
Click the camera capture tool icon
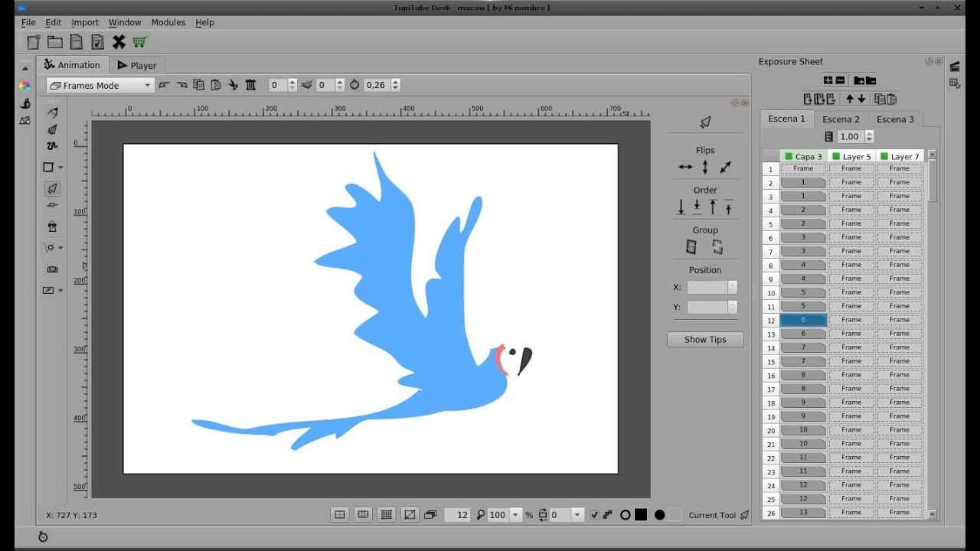coord(52,269)
